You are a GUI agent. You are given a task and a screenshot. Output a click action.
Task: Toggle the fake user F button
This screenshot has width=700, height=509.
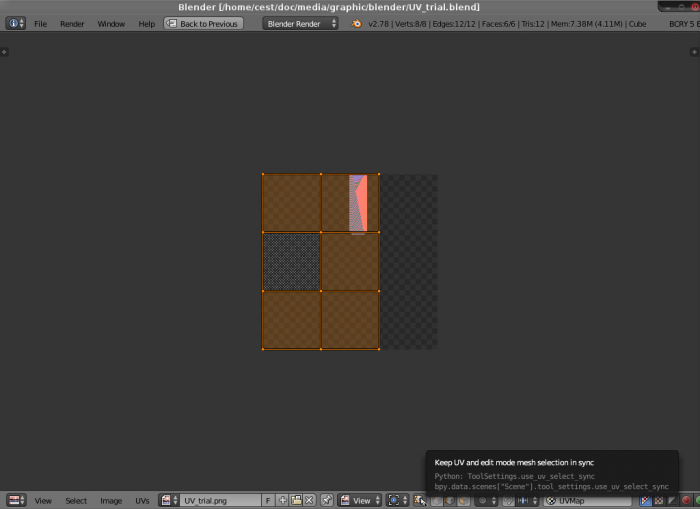click(268, 500)
